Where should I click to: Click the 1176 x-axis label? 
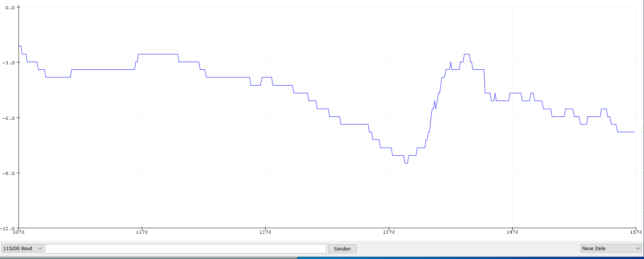142,232
